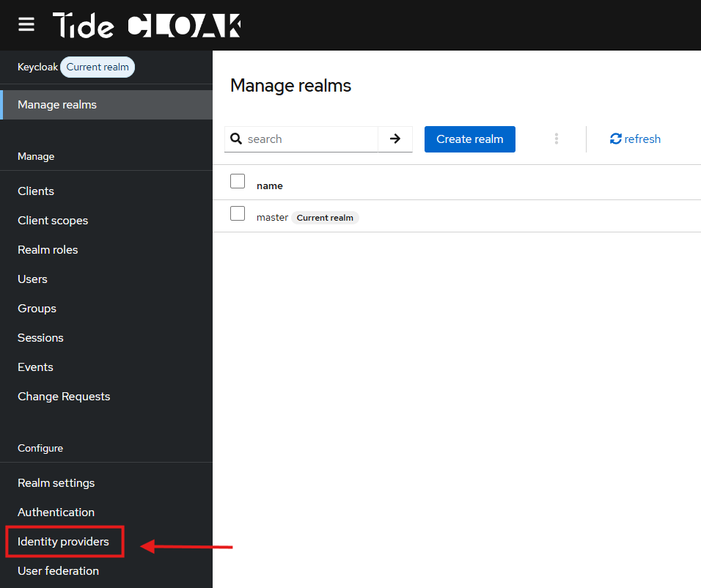This screenshot has height=588, width=701.
Task: Open the Authentication section
Action: (56, 512)
